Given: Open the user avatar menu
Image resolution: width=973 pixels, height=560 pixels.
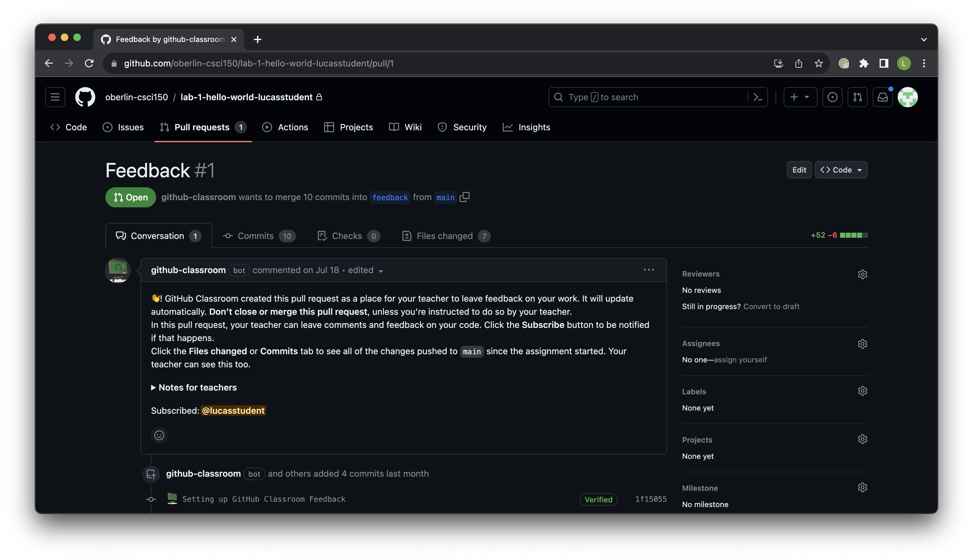Looking at the screenshot, I should [x=907, y=97].
